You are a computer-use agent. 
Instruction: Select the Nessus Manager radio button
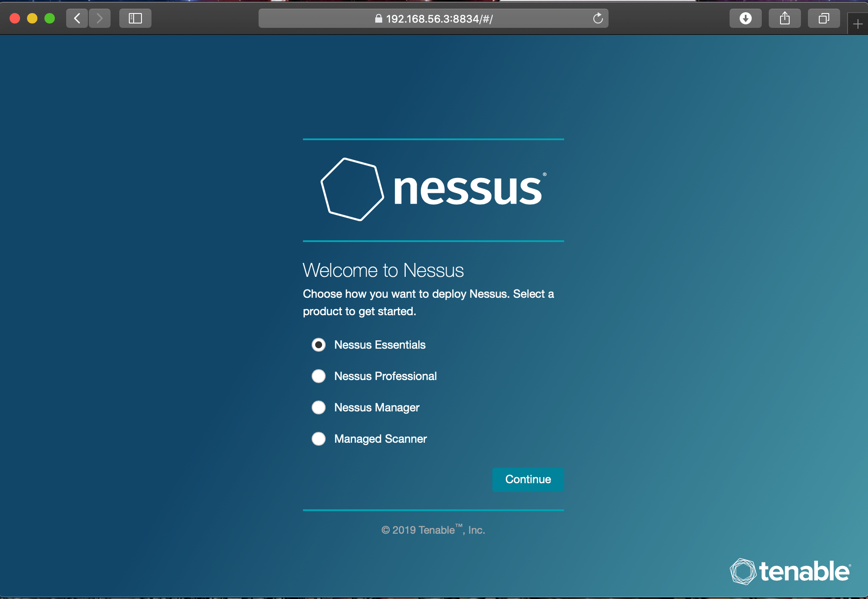pyautogui.click(x=319, y=407)
